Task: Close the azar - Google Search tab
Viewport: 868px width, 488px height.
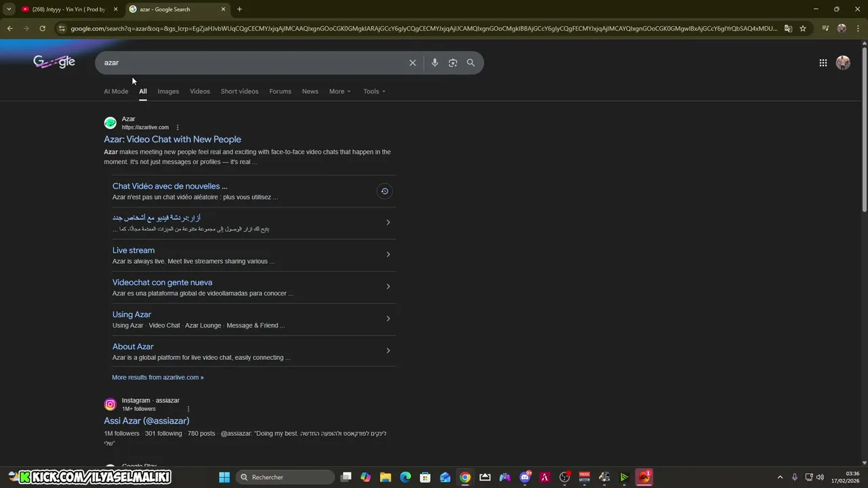Action: click(223, 9)
